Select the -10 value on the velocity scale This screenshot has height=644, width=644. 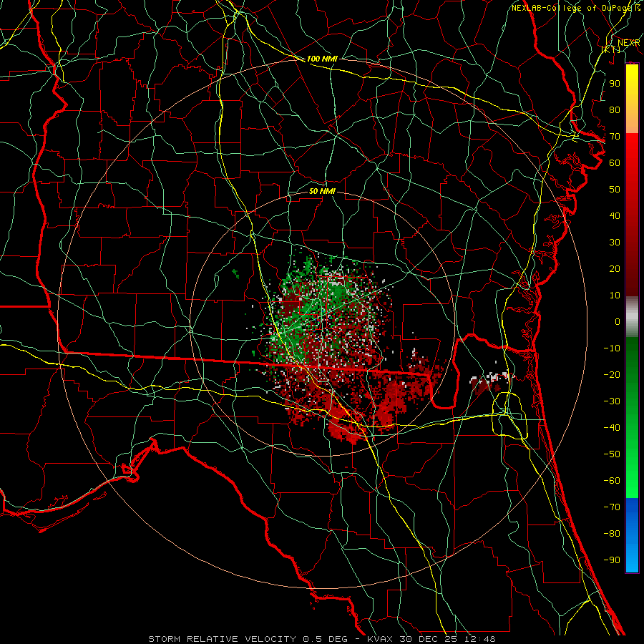click(x=612, y=348)
